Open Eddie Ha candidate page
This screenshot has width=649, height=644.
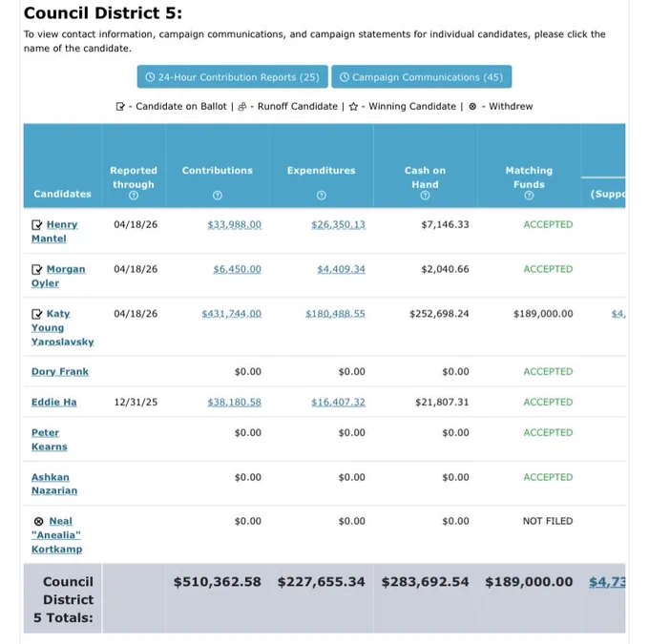54,403
